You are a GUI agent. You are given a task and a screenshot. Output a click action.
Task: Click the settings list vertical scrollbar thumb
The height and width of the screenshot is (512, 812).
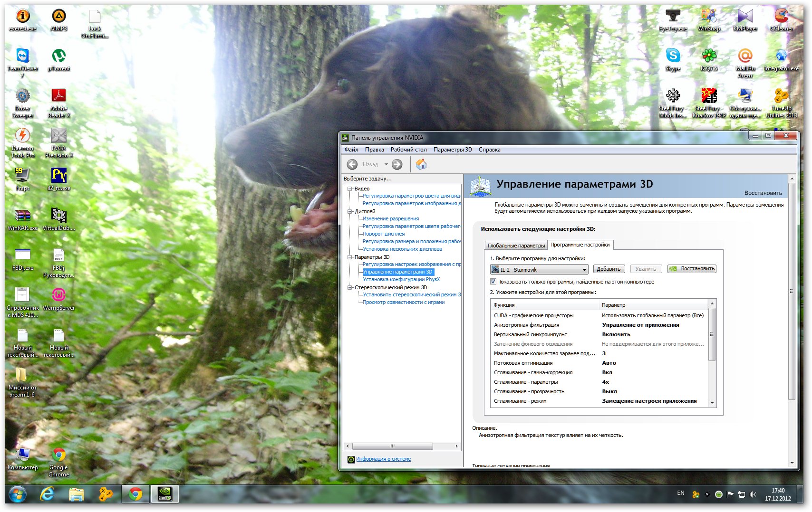coord(712,334)
